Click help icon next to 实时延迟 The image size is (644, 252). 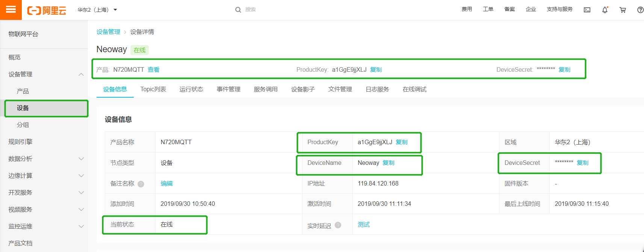coord(338,225)
